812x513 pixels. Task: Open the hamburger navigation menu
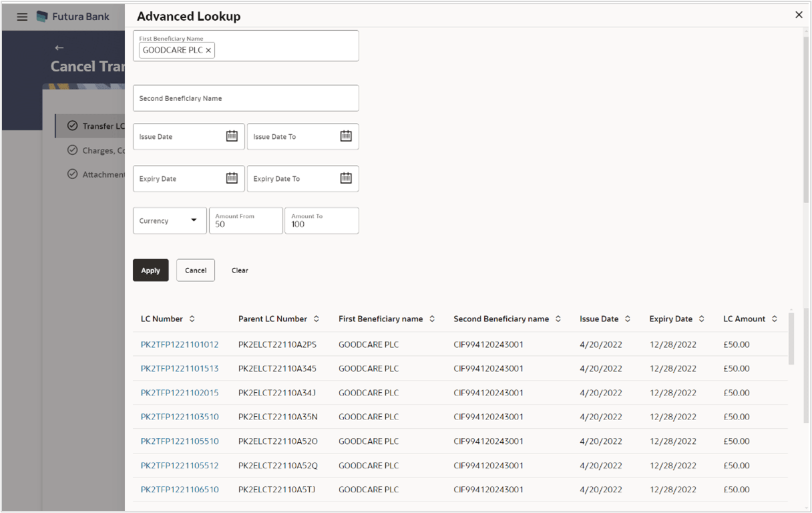coord(22,16)
